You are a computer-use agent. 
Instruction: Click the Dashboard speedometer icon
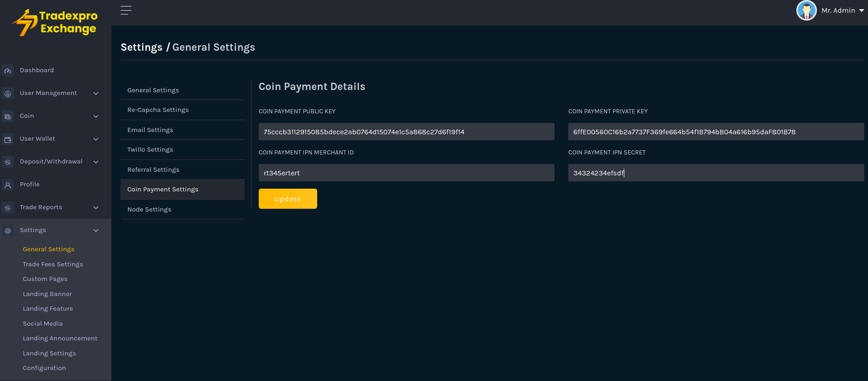8,71
